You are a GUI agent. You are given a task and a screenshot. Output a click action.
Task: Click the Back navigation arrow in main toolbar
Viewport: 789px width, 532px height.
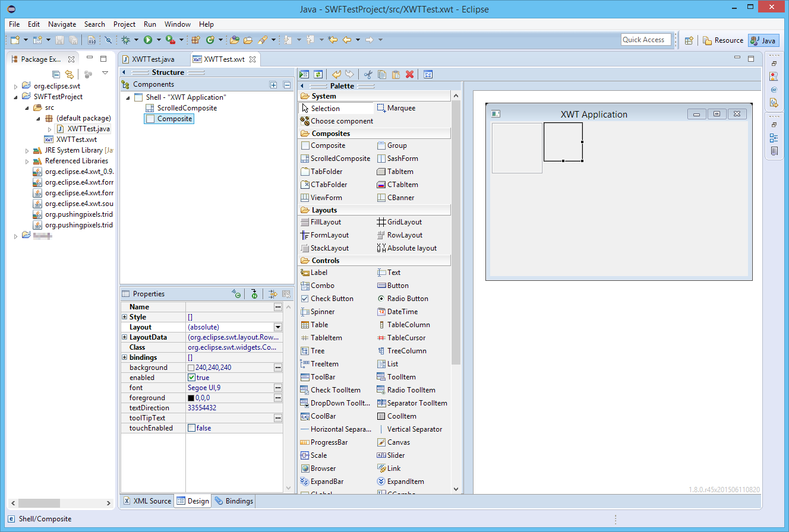coord(347,40)
